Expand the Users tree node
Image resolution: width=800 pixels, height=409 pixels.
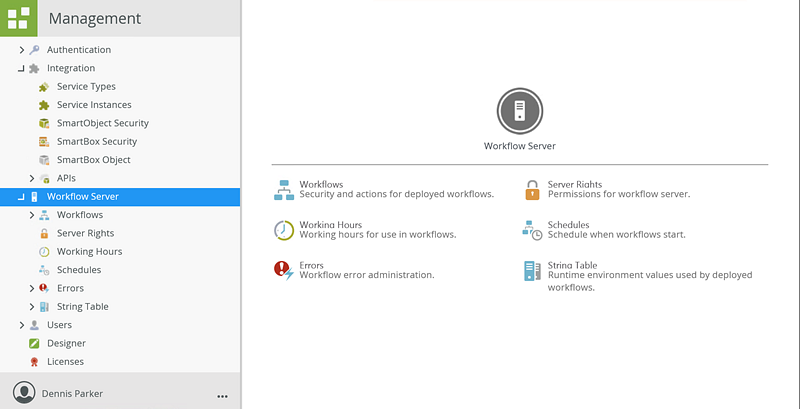(22, 325)
